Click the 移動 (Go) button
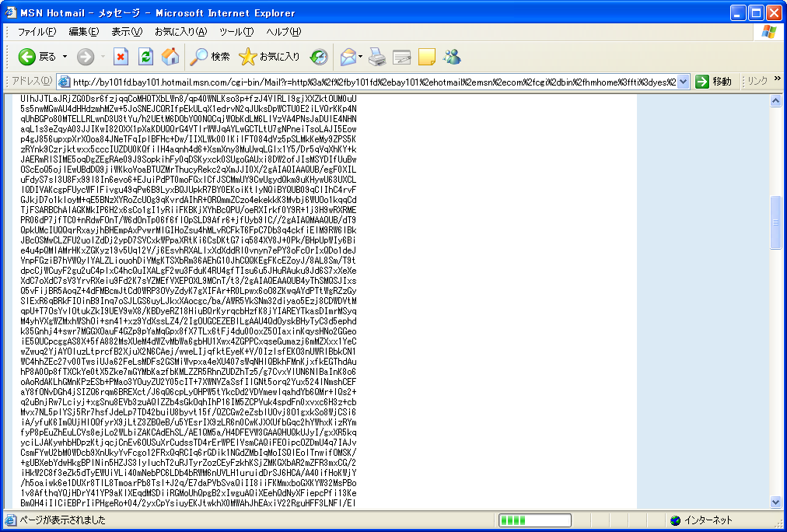This screenshot has height=532, width=787. coord(714,82)
